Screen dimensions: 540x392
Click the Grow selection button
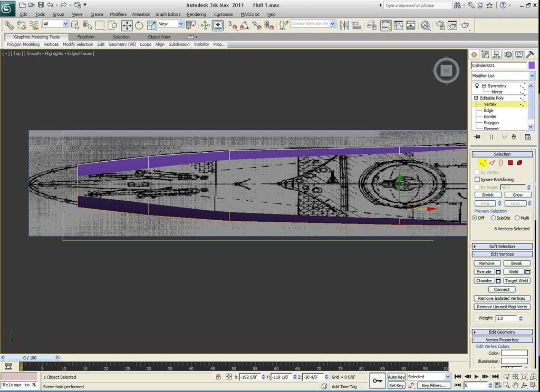[x=518, y=195]
